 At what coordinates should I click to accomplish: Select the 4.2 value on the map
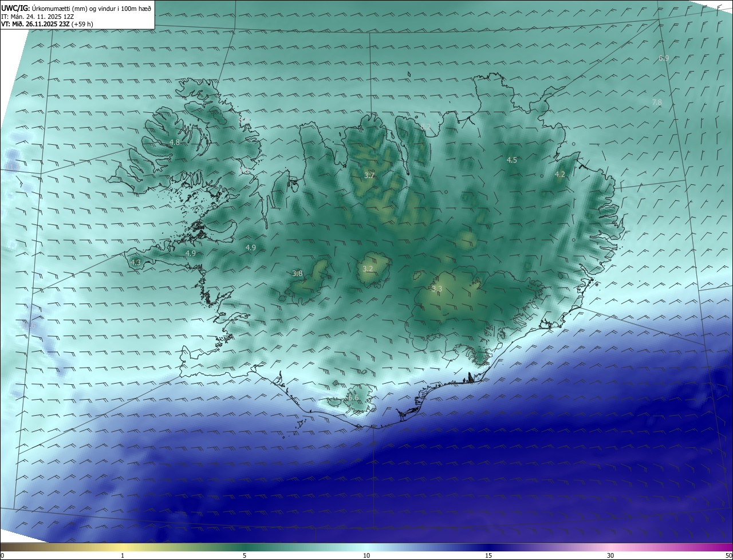(560, 174)
